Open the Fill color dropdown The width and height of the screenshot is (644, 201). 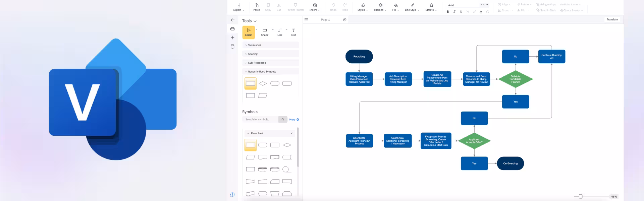pos(396,7)
